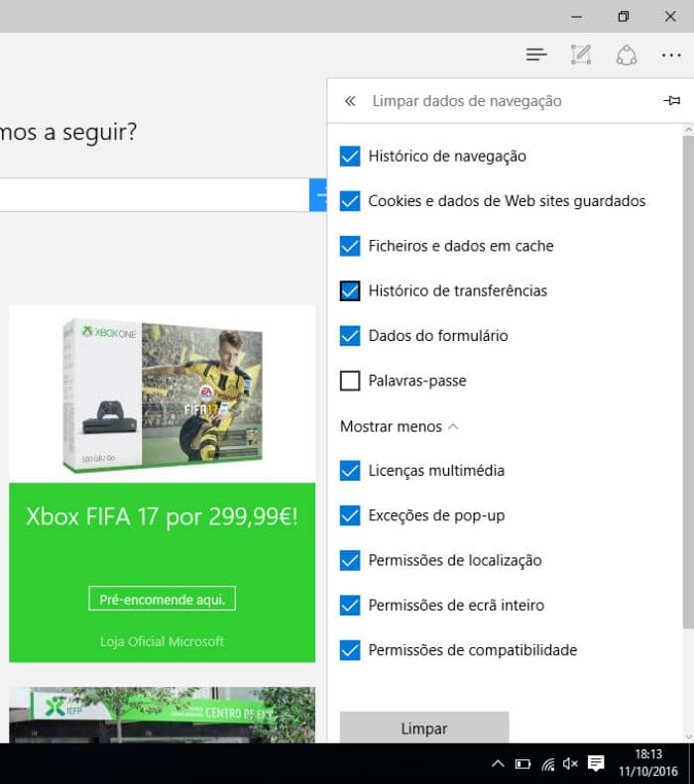Open the clock showing 18:13 11/10/2016
This screenshot has height=784, width=694.
point(648,763)
